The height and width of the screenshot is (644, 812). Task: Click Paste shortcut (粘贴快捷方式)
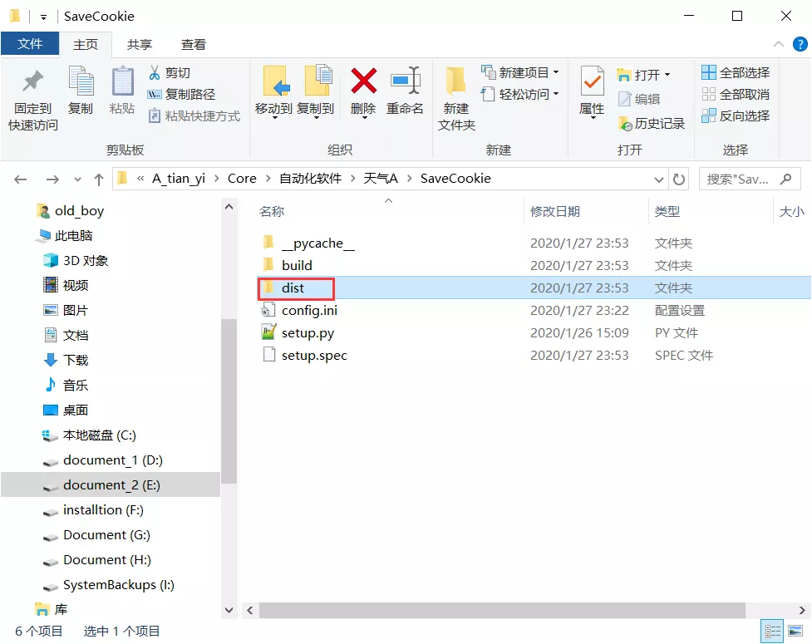194,116
